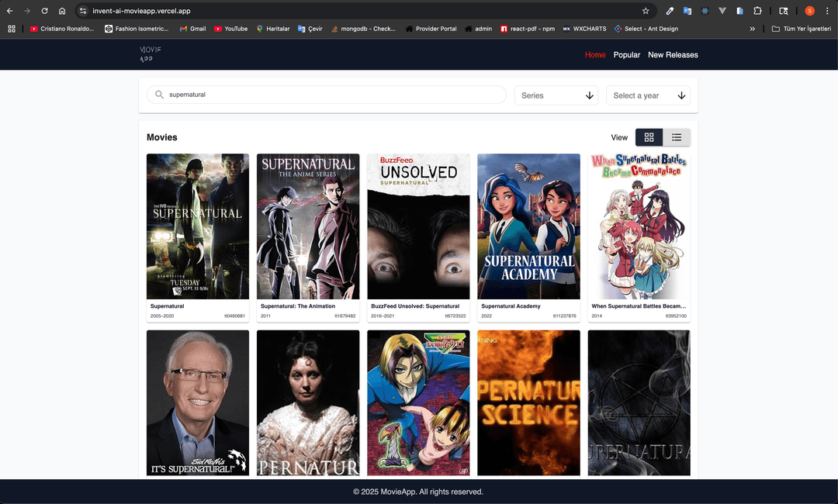This screenshot has height=504, width=838.
Task: Click the search magnifier icon
Action: point(159,95)
